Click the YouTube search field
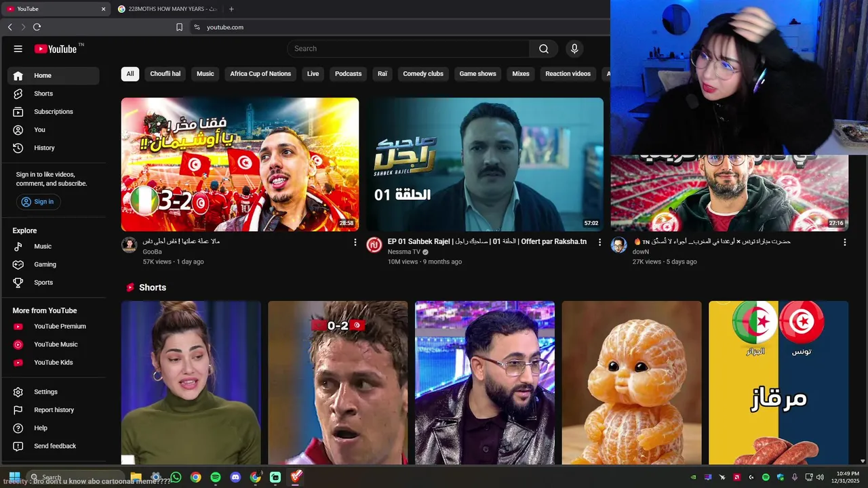This screenshot has height=488, width=868. tap(408, 49)
